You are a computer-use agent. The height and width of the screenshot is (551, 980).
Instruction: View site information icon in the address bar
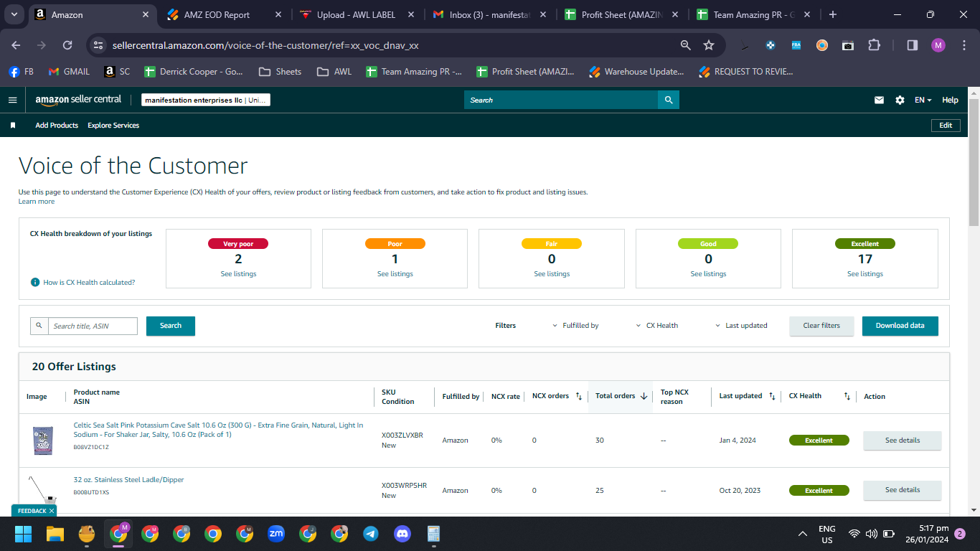coord(99,45)
